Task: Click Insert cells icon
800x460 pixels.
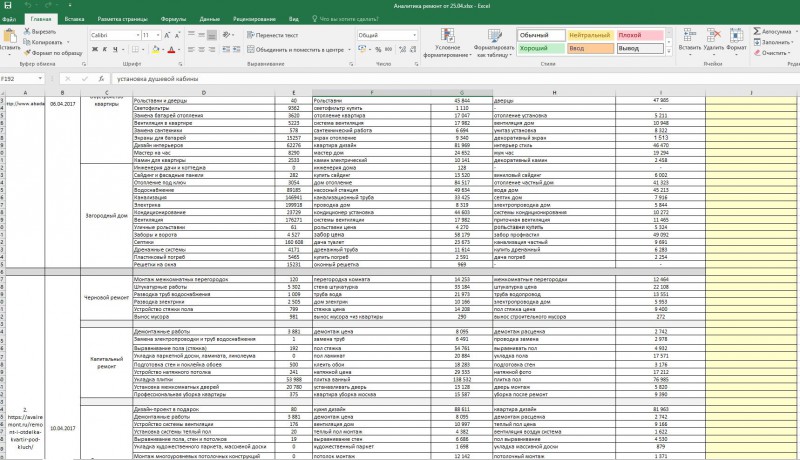Action: [689, 35]
